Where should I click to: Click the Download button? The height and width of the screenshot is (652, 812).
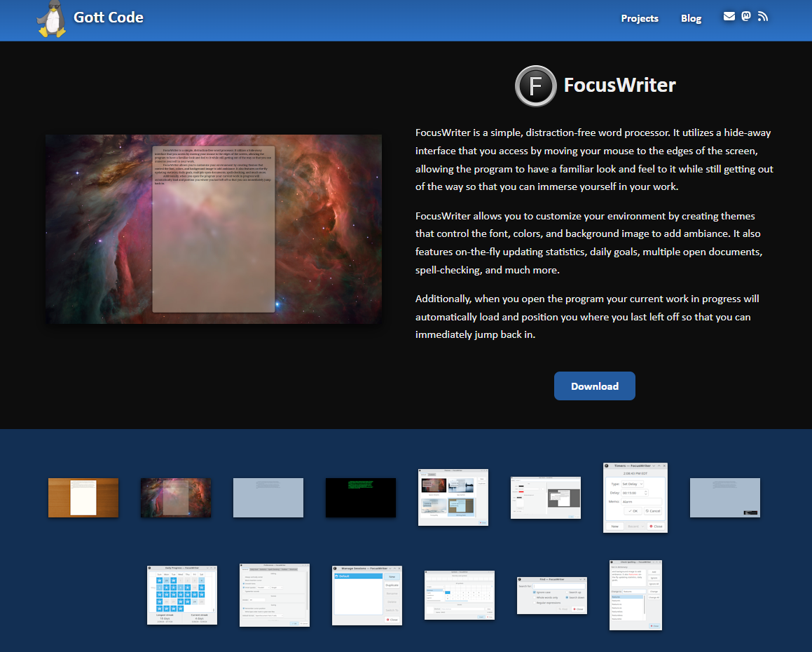point(594,386)
